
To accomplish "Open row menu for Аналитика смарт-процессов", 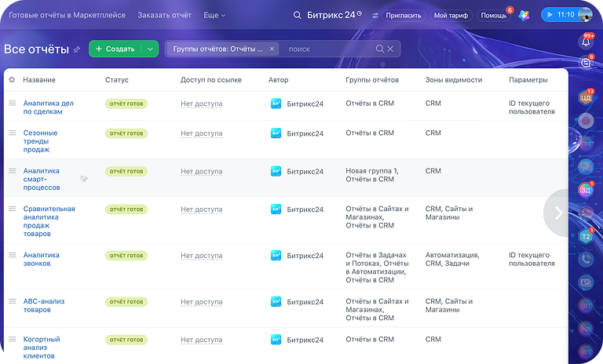I will coord(13,171).
